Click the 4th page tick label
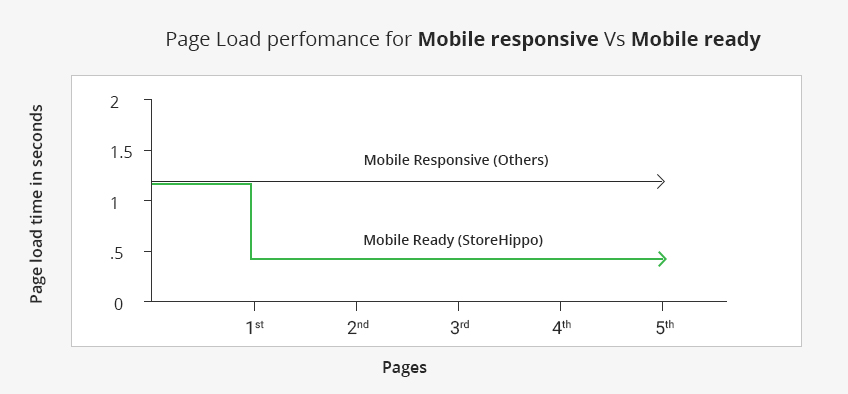Viewport: 848px width, 394px height. pyautogui.click(x=561, y=328)
